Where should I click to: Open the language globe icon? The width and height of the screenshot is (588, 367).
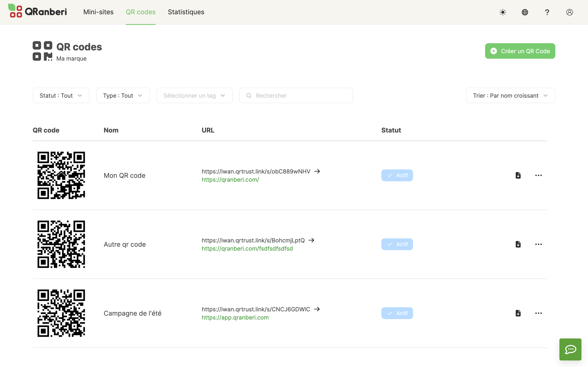coord(525,12)
